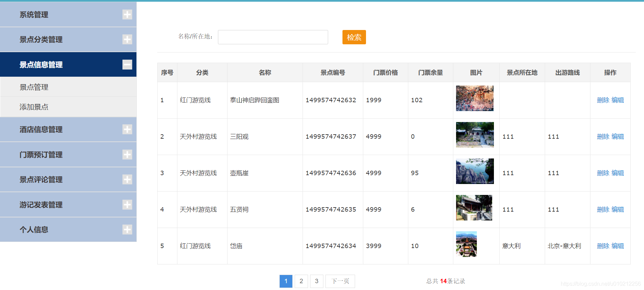Image resolution: width=644 pixels, height=290 pixels.
Task: Open the 景点分类管理 menu label
Action: pos(41,40)
